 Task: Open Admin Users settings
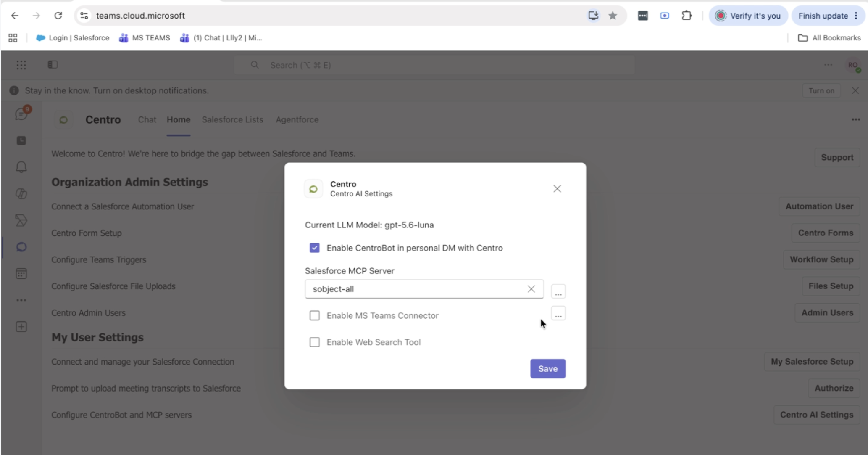coord(827,313)
